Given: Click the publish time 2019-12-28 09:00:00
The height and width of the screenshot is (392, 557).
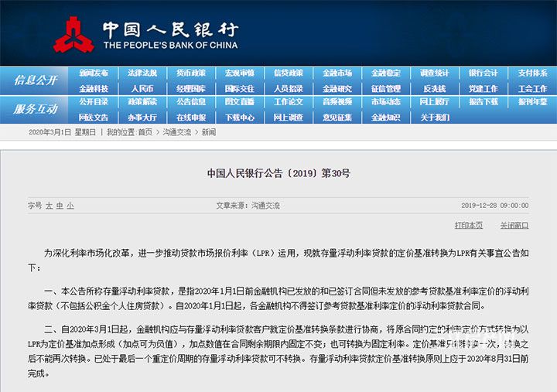Looking at the screenshot, I should pyautogui.click(x=495, y=206).
